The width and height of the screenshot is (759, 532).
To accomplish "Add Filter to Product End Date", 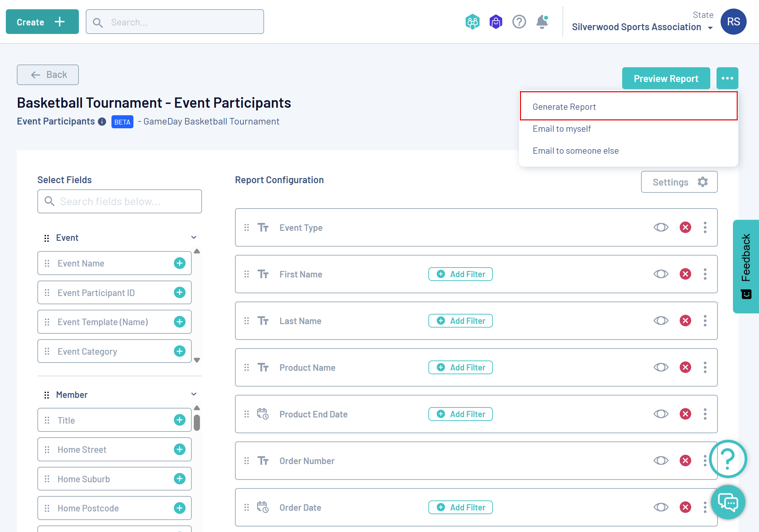I will click(x=460, y=414).
